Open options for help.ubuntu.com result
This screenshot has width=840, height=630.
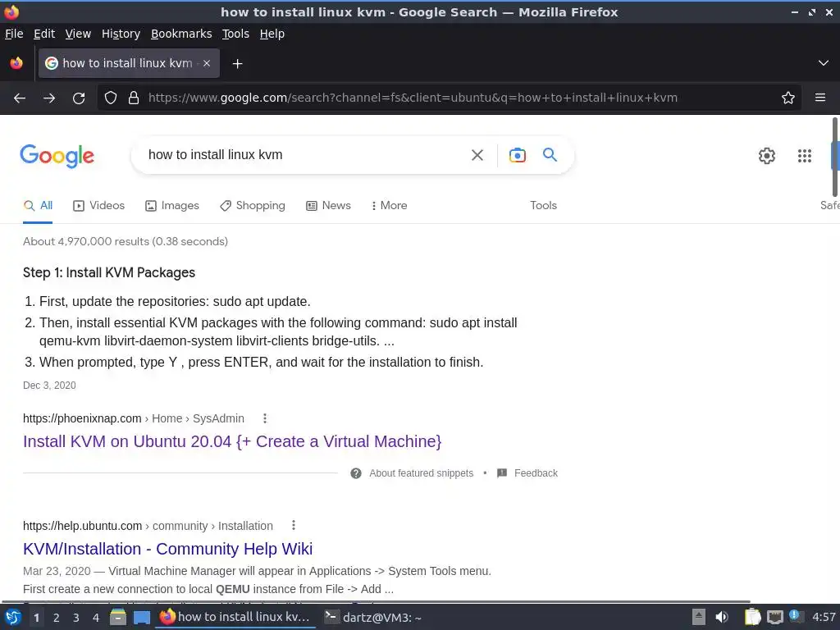294,526
